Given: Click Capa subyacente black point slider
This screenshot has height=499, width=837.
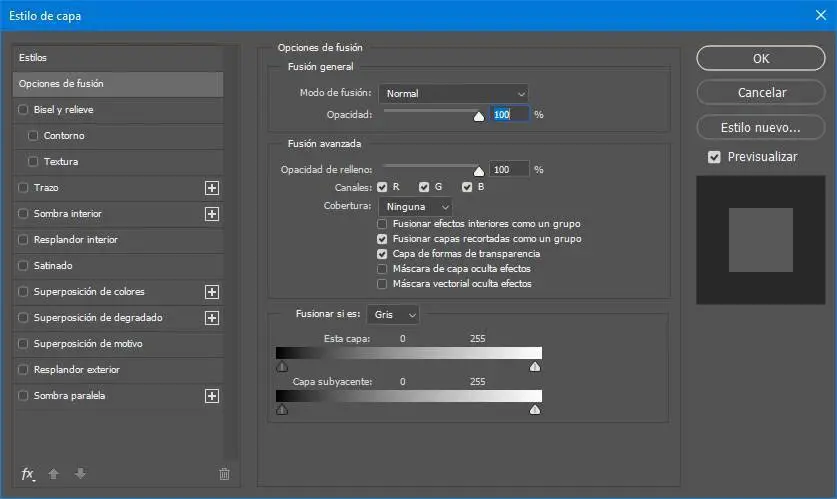Looking at the screenshot, I should (282, 409).
